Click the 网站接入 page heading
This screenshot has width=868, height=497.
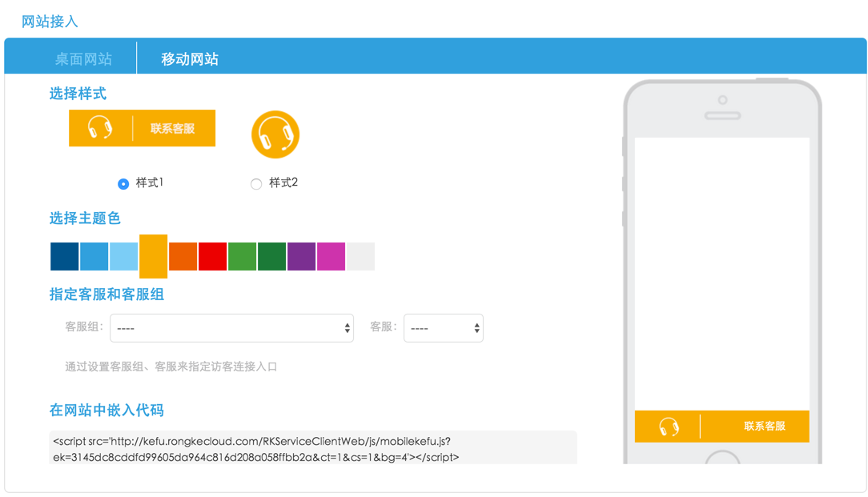(x=50, y=22)
